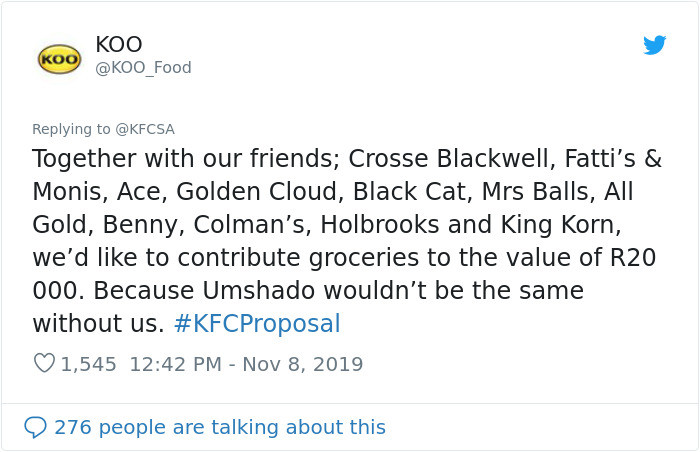
Task: Open "276 people are talking about this"
Action: click(x=219, y=427)
